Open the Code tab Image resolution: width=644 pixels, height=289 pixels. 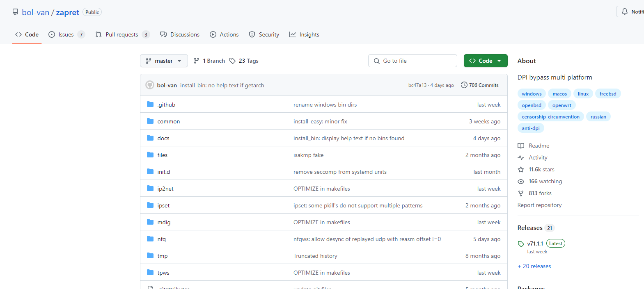pos(27,34)
